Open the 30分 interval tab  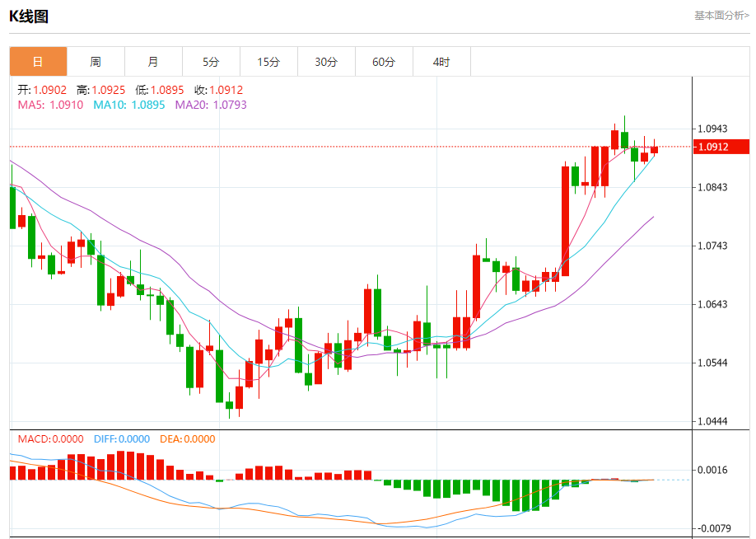click(x=326, y=62)
